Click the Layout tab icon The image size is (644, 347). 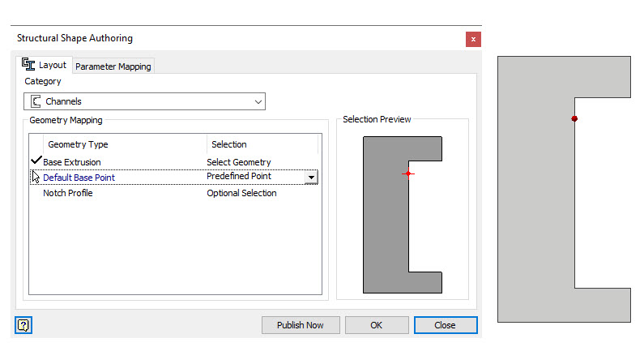[x=28, y=64]
